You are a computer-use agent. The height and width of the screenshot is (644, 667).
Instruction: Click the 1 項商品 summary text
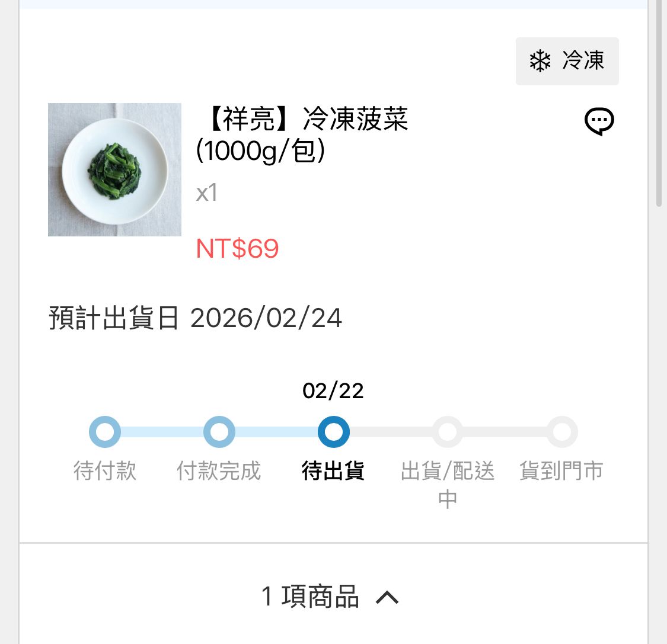point(310,597)
